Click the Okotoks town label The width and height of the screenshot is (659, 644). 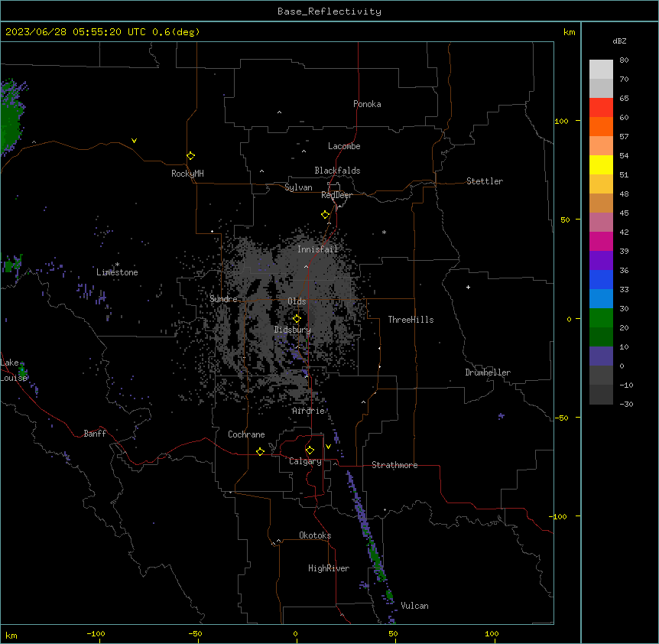pyautogui.click(x=315, y=535)
